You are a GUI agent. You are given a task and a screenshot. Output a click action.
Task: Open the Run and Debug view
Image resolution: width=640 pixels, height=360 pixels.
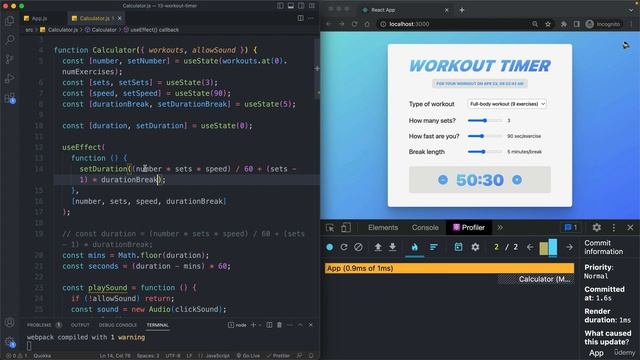(x=9, y=78)
